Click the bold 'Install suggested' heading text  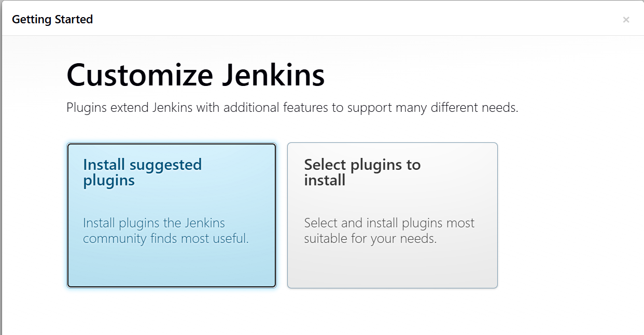click(x=143, y=165)
